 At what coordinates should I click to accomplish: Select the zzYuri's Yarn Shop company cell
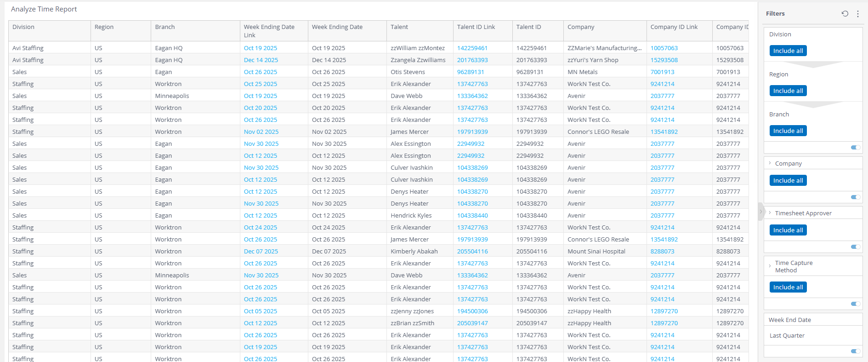[x=605, y=60]
